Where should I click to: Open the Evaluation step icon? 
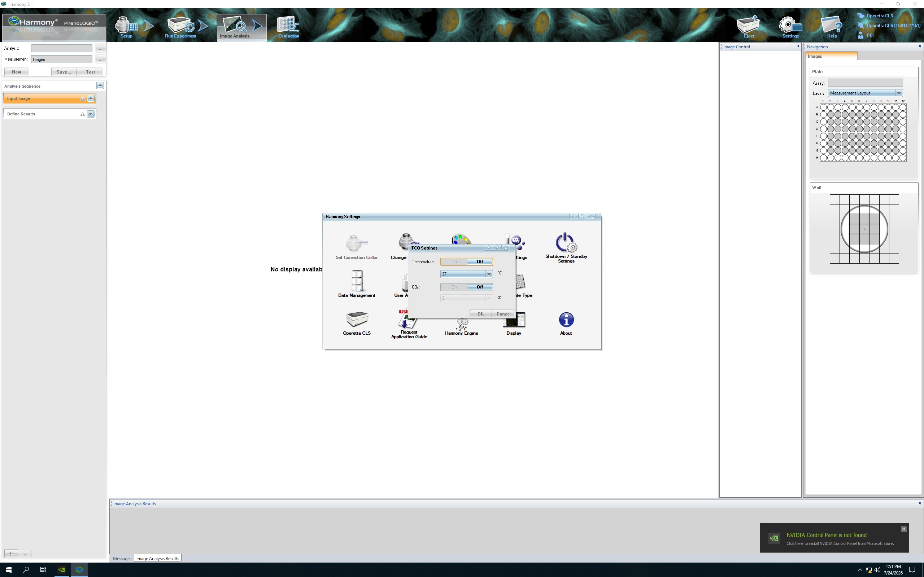point(288,27)
